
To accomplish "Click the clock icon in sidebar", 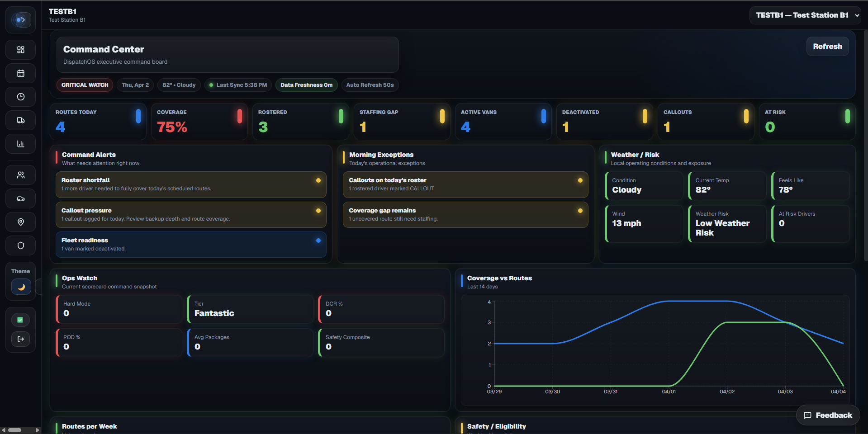I will (21, 97).
